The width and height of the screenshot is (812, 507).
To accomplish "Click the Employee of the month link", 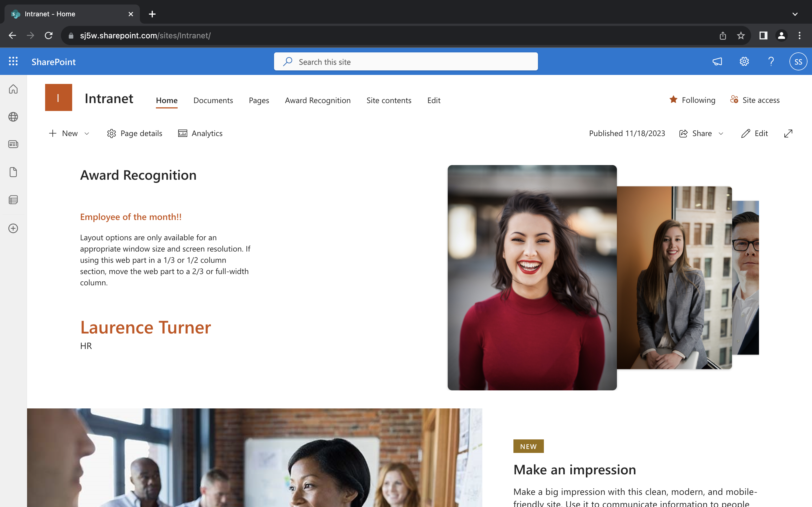I will [x=130, y=216].
